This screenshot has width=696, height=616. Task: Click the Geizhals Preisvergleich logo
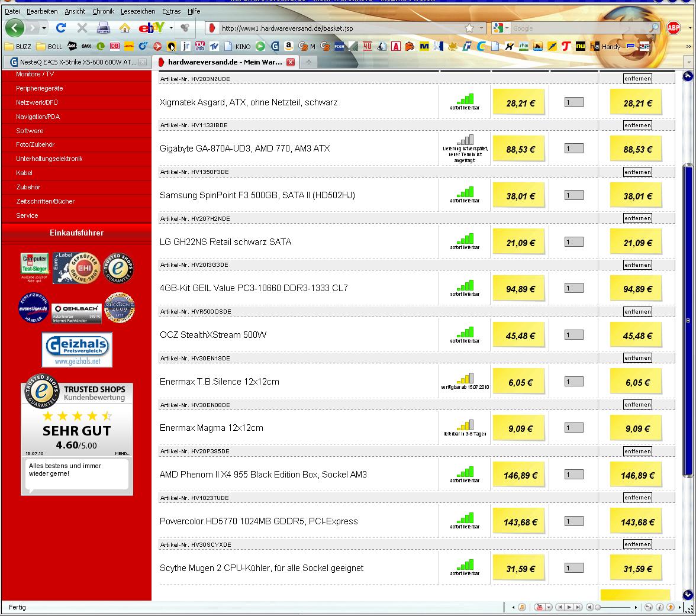coord(77,350)
